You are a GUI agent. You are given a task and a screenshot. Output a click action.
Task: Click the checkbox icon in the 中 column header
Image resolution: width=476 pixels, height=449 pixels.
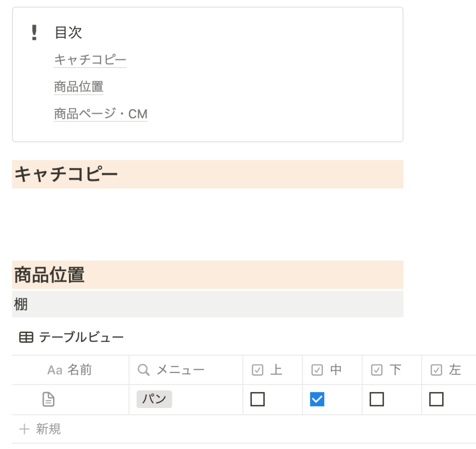pos(317,370)
